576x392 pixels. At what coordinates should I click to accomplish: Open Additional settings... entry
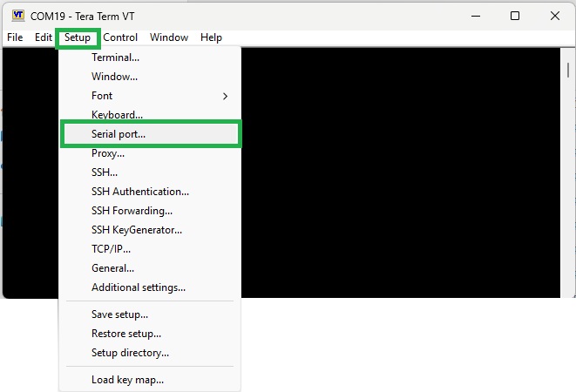pyautogui.click(x=150, y=287)
